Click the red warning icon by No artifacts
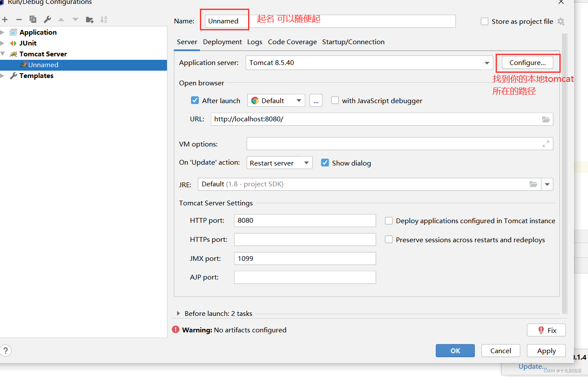588x377 pixels. (176, 329)
